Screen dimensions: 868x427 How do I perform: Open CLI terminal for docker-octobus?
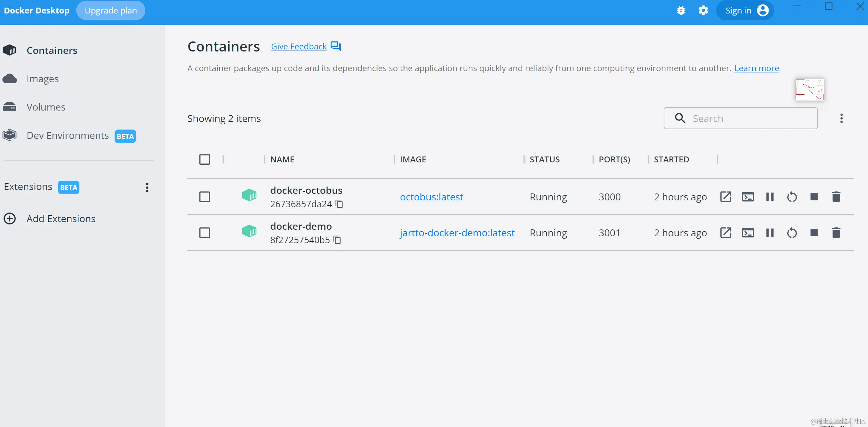coord(748,197)
